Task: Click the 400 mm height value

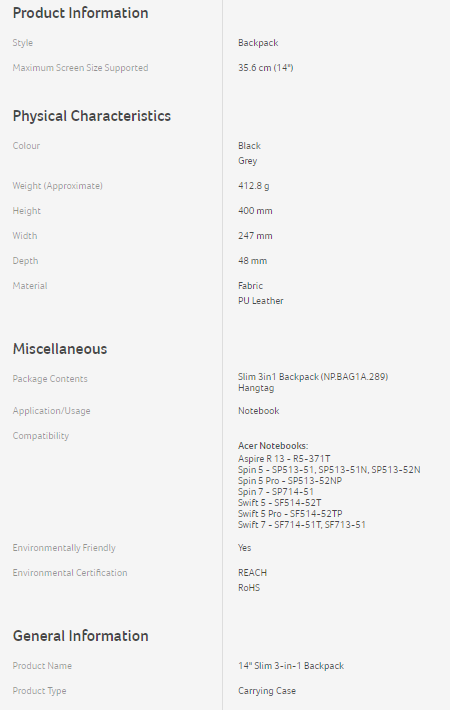Action: [x=255, y=211]
